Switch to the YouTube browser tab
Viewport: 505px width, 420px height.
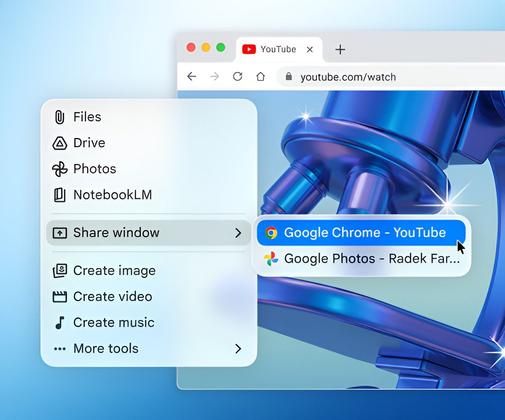coord(279,49)
